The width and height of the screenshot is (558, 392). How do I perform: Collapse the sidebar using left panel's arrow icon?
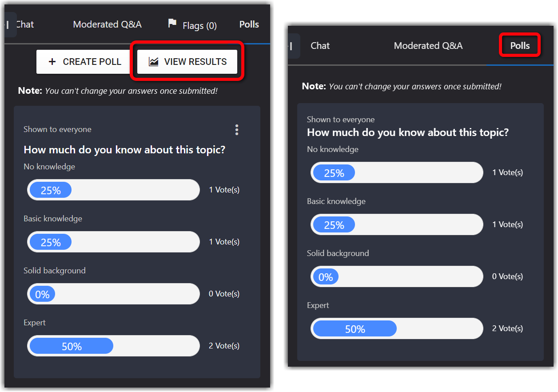(9, 25)
